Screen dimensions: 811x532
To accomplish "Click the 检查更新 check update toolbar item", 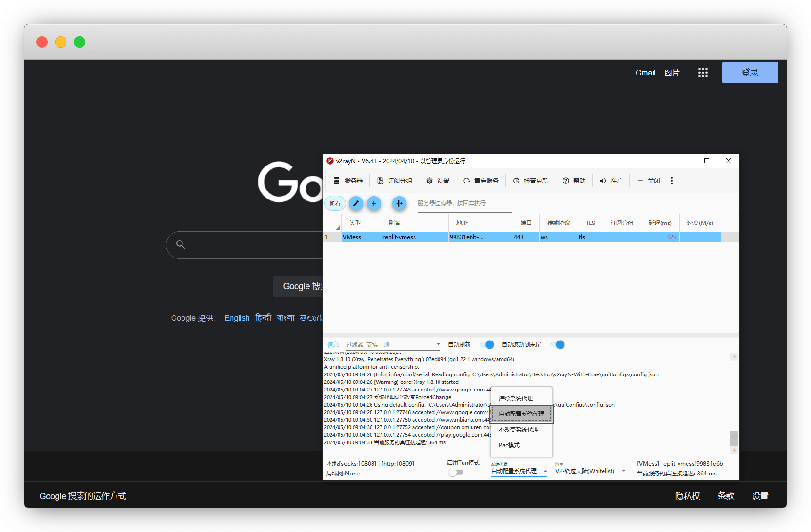I will pos(531,181).
